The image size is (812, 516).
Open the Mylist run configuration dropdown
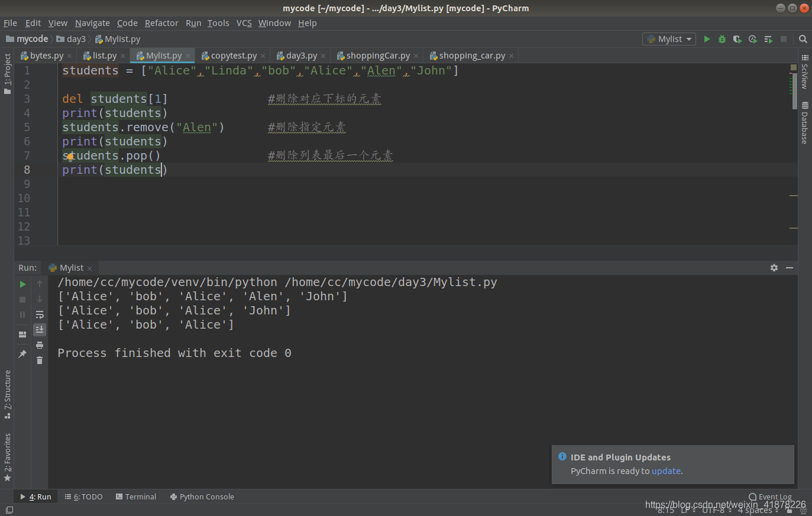(669, 39)
